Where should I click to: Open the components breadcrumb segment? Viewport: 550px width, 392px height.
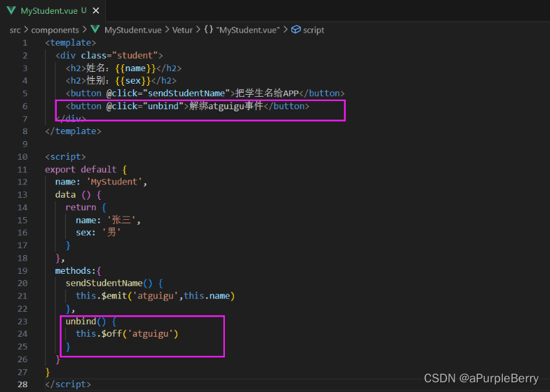click(x=55, y=30)
